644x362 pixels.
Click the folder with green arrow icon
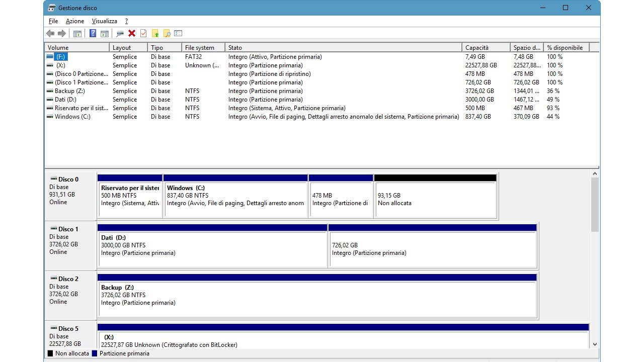click(x=155, y=34)
